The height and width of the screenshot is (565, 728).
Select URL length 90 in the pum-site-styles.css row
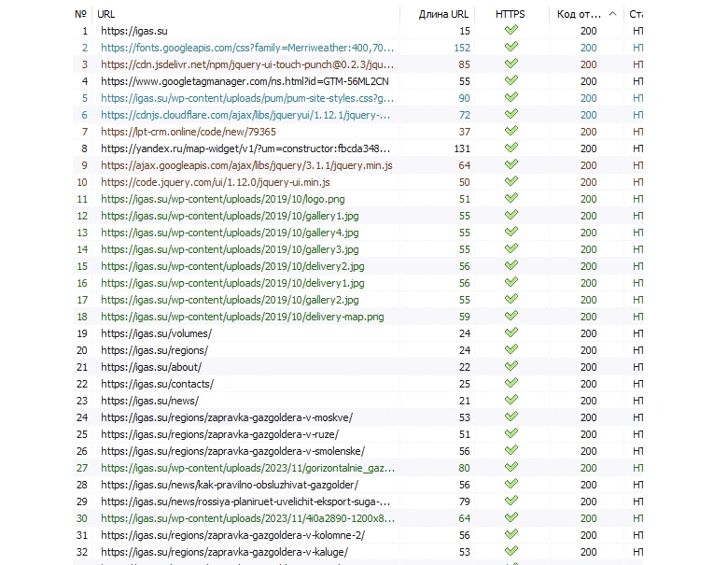(465, 98)
